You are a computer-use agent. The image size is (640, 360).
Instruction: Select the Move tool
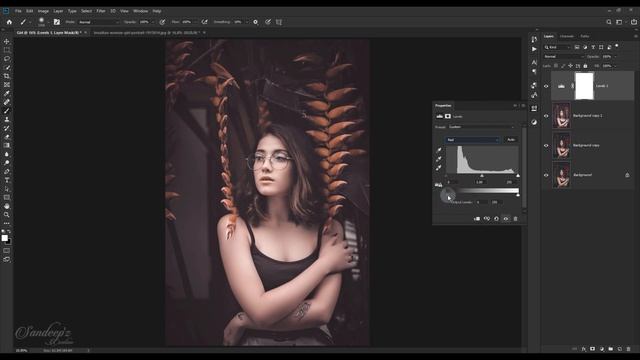point(7,42)
